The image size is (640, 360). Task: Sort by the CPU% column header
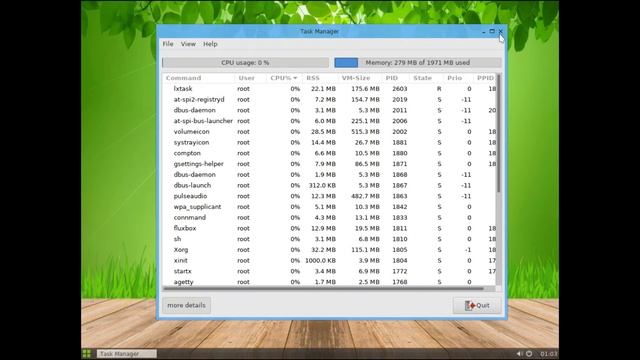[x=284, y=78]
